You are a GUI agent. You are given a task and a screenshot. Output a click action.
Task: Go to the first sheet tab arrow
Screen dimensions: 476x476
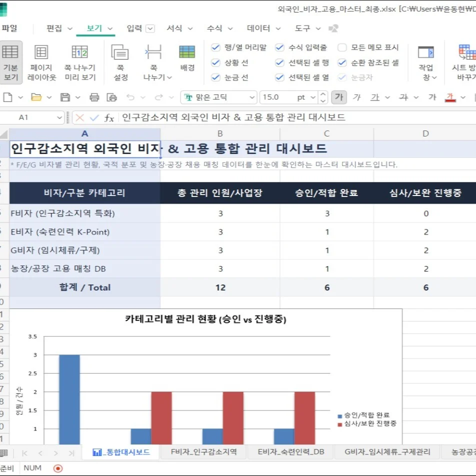click(x=24, y=453)
